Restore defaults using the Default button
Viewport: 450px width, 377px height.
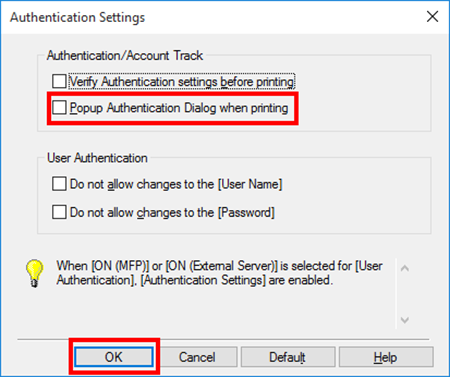coord(288,357)
